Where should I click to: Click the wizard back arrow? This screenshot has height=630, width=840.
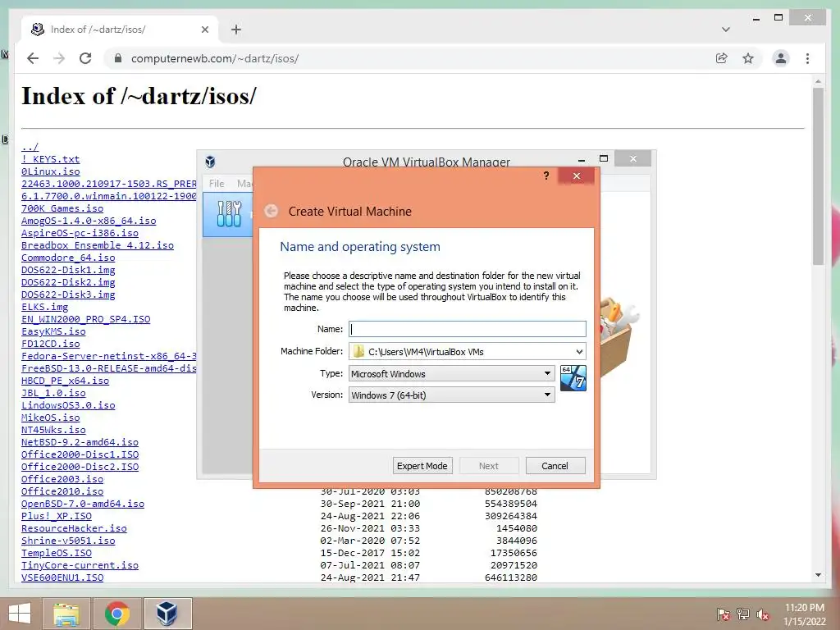click(x=271, y=211)
